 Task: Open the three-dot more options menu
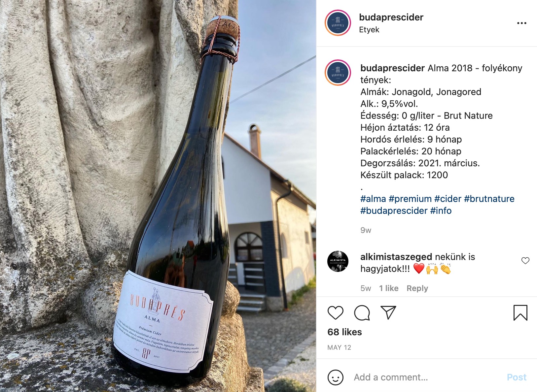[x=521, y=23]
